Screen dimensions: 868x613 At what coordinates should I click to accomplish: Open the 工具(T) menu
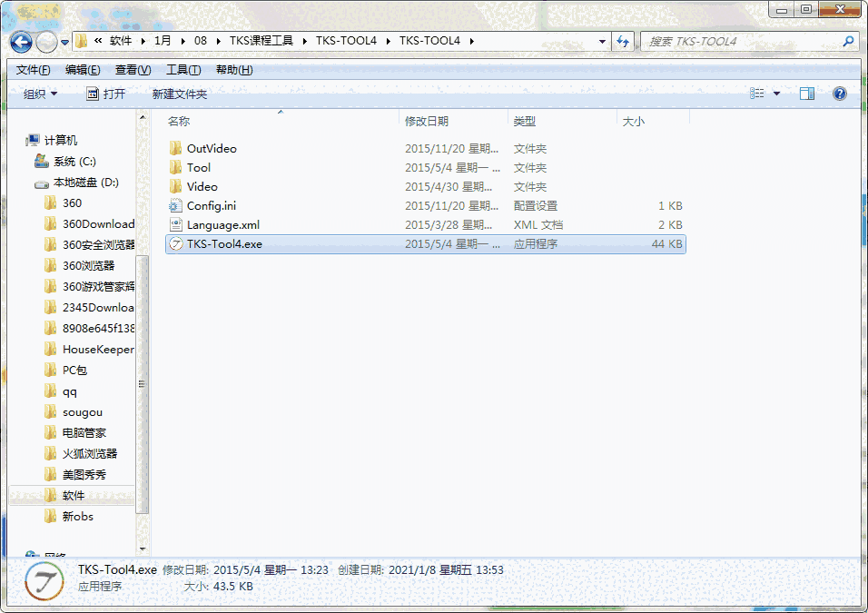(183, 70)
